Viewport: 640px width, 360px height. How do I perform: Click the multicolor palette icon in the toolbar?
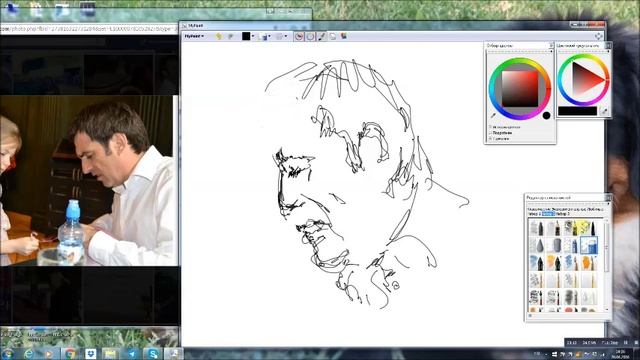click(x=344, y=36)
